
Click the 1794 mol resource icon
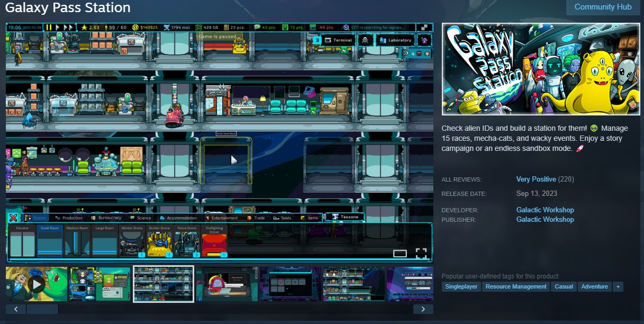pos(167,27)
